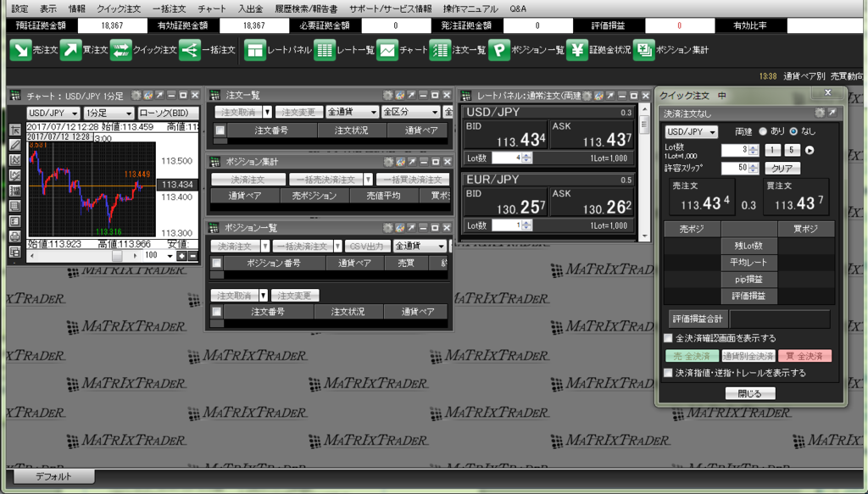The width and height of the screenshot is (868, 494).
Task: Open the 1分足 timeframe dropdown
Action: 109,113
